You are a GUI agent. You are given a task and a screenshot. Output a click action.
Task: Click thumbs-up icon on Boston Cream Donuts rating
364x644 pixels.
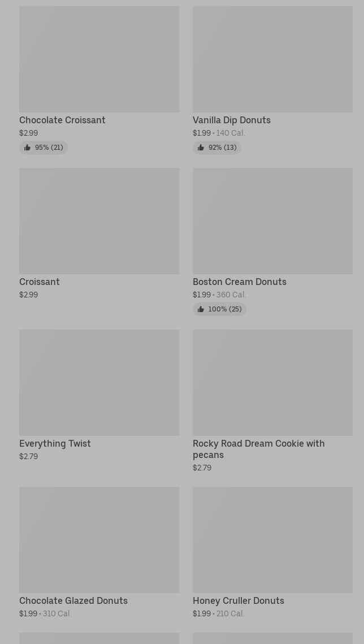pyautogui.click(x=201, y=309)
